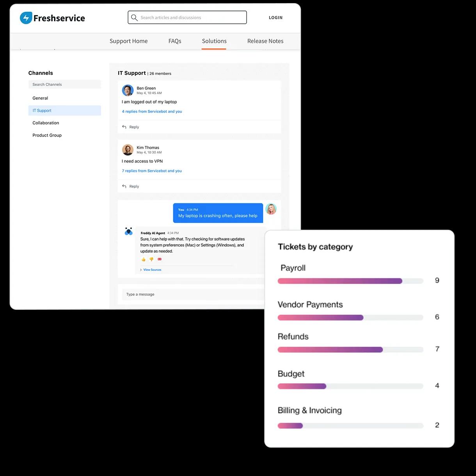The image size is (476, 476).
Task: Click Reply text under Kim Thomas's message
Action: pos(134,186)
